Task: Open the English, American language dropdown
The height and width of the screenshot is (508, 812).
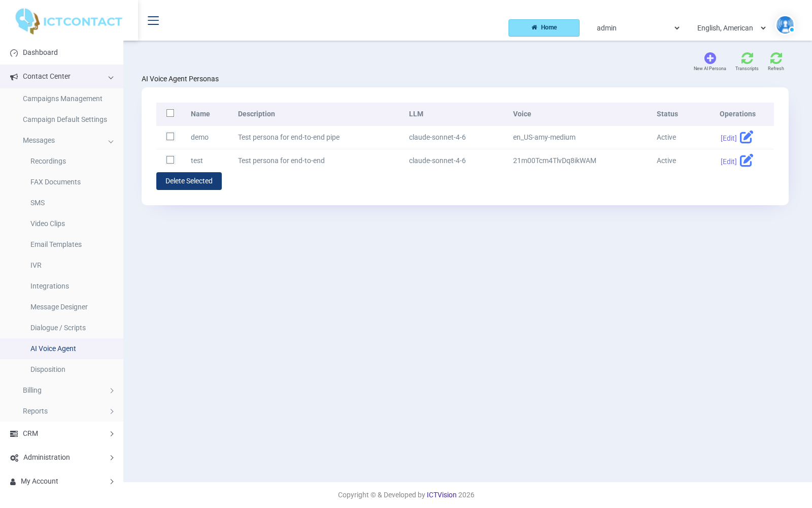Action: point(731,28)
